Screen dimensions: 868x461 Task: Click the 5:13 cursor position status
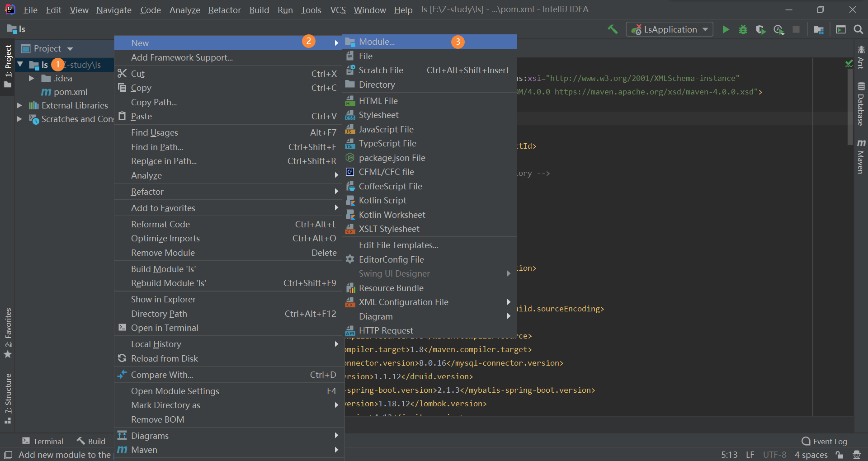(729, 455)
